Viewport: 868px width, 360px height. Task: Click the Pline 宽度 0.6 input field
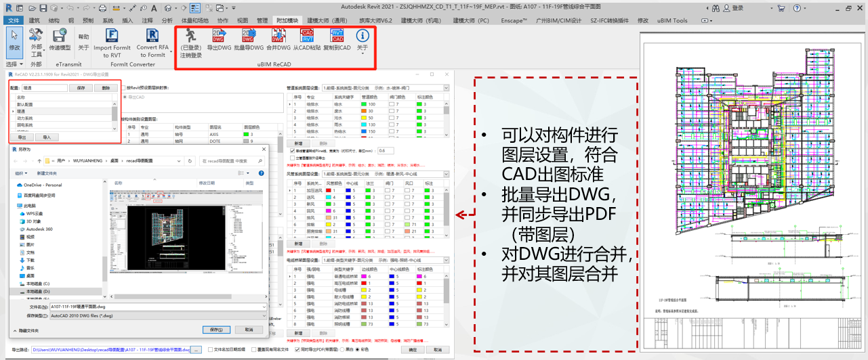point(386,150)
